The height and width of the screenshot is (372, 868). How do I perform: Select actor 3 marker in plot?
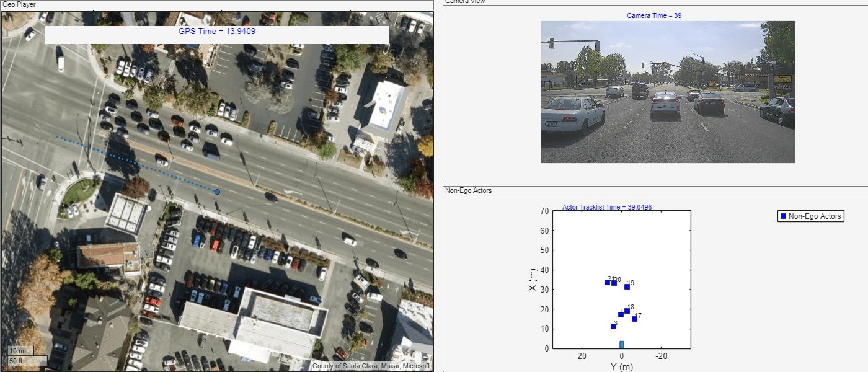pos(613,326)
